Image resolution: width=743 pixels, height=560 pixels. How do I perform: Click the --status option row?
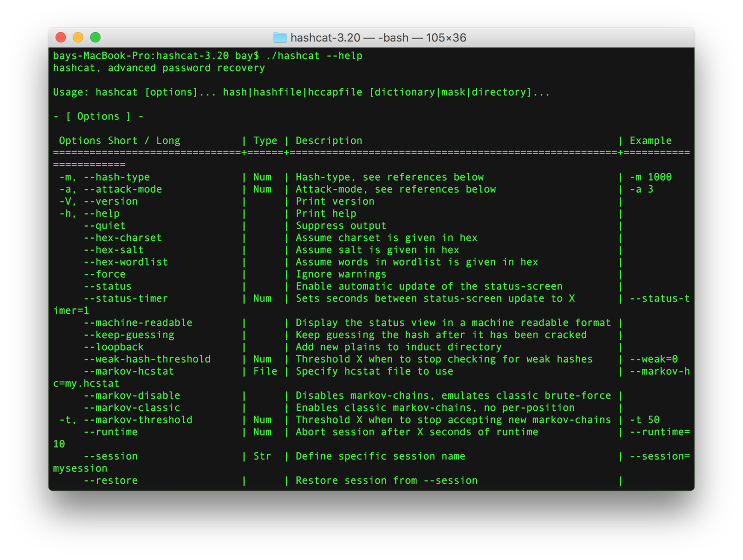pos(107,286)
